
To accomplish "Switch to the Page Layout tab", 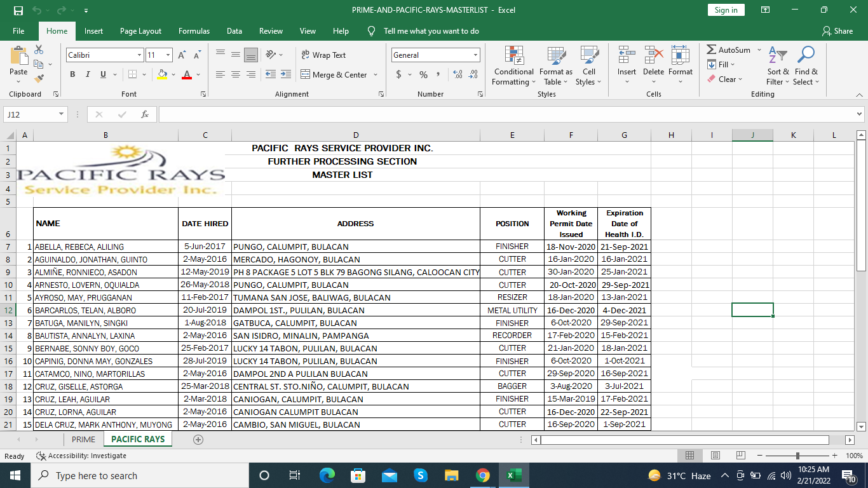I will (140, 30).
